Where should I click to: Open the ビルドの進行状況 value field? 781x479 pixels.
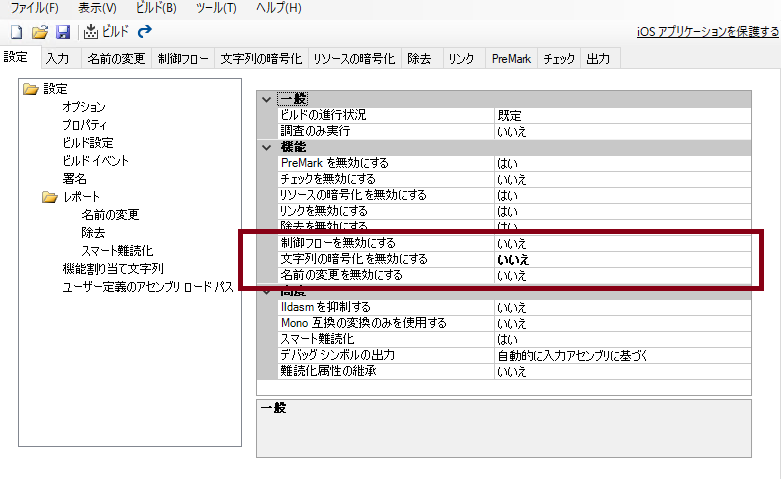tap(622, 115)
